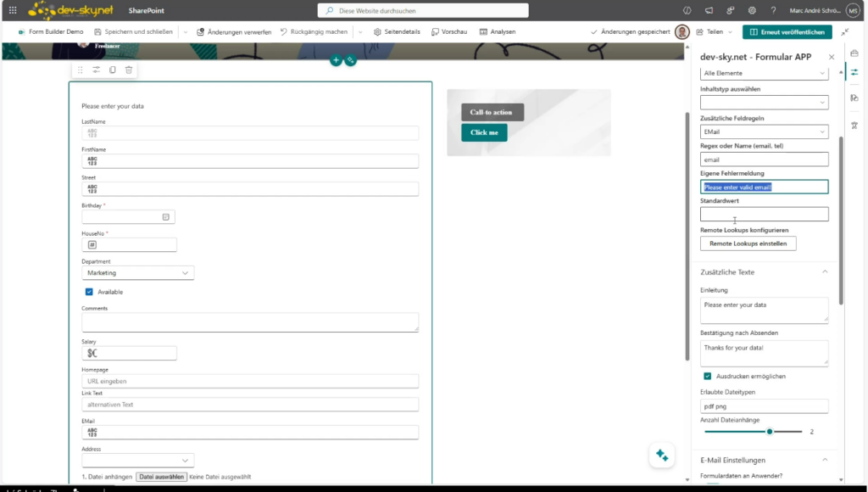Collapse the Zusätzliche Texte section
Image resolution: width=868 pixels, height=492 pixels.
click(x=825, y=272)
